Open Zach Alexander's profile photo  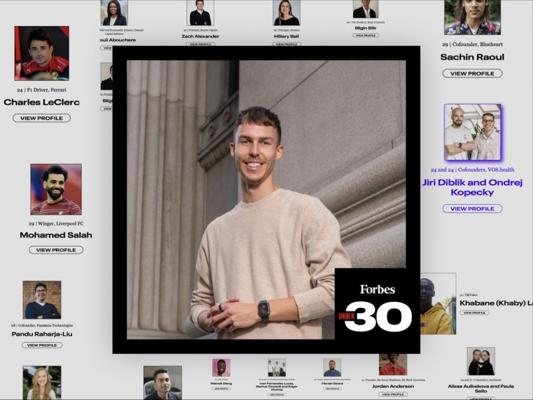click(201, 13)
